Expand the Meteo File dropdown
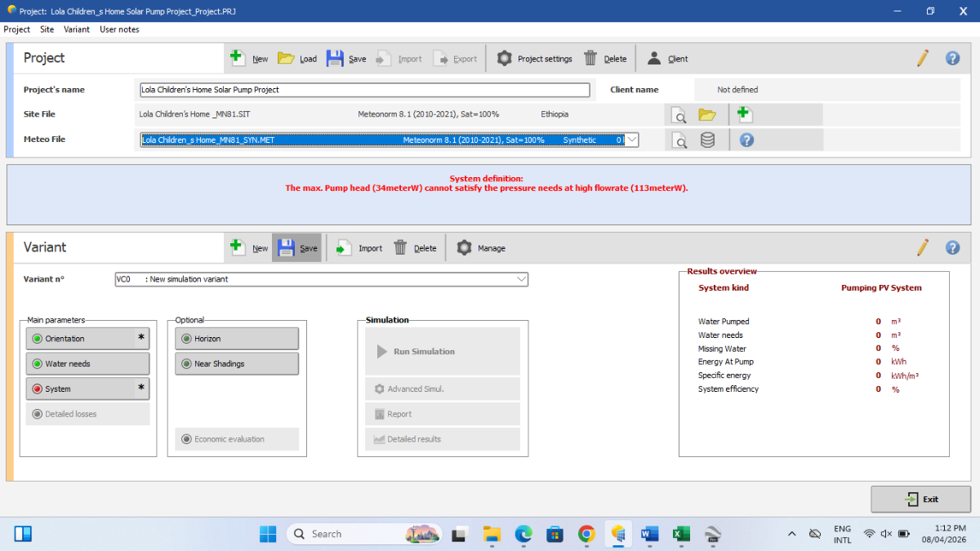The image size is (980, 551). [630, 140]
